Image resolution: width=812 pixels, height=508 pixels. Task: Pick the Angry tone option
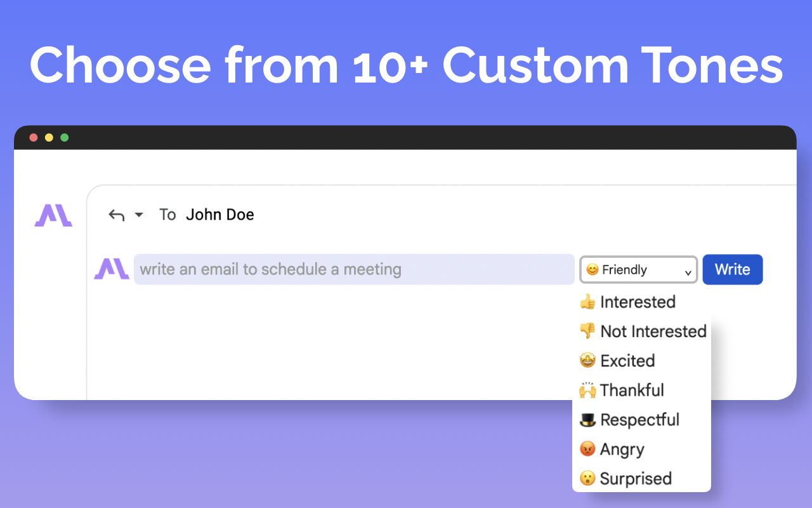[612, 449]
